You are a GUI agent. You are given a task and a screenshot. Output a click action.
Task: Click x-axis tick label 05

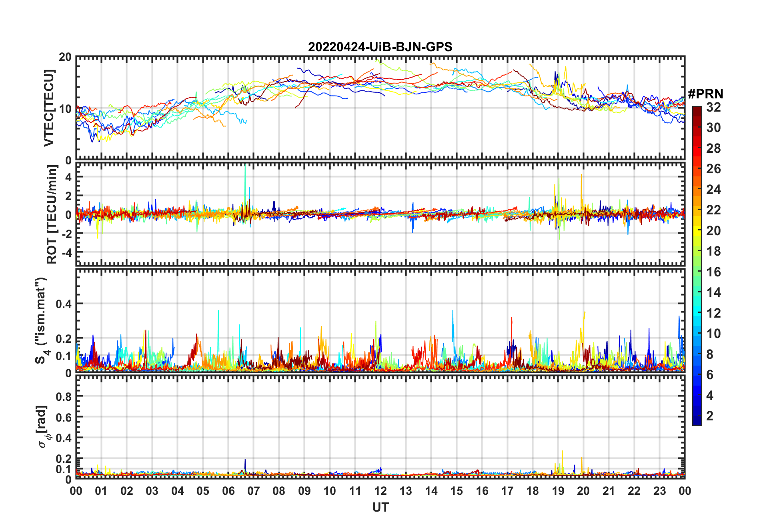203,491
